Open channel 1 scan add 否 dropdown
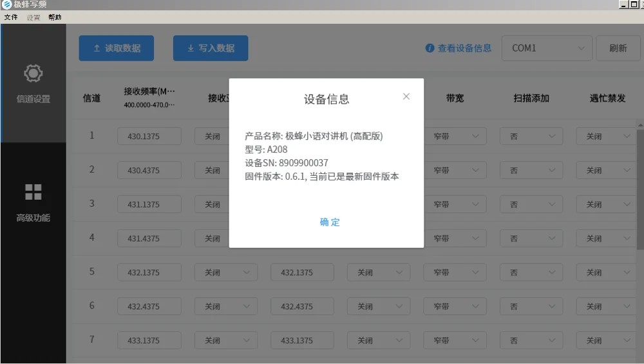644x364 pixels. [x=531, y=136]
